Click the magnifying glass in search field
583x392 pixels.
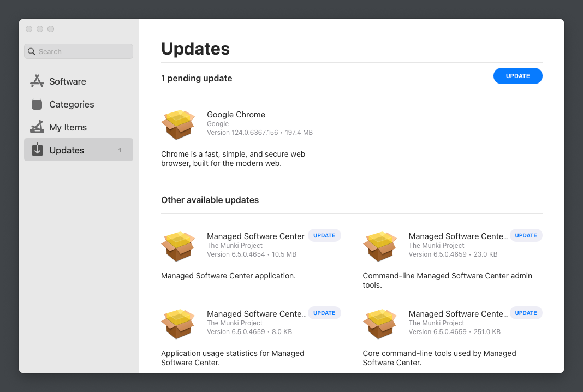point(32,52)
